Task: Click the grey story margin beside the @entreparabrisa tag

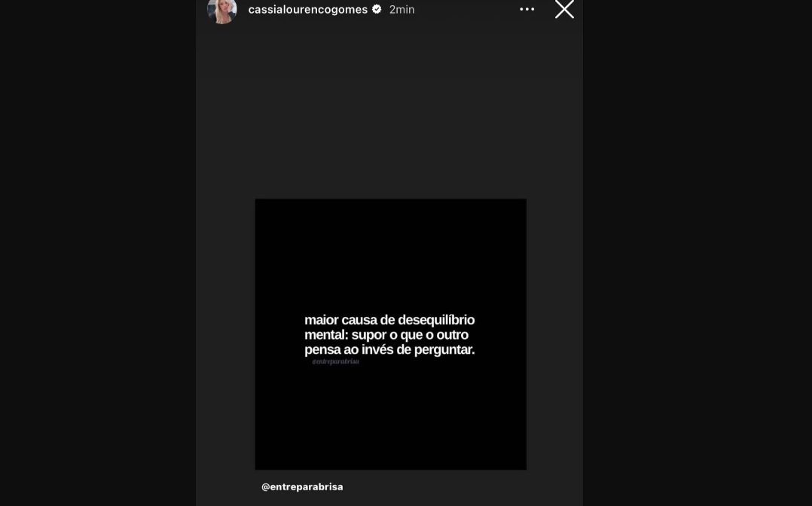Action: click(x=461, y=487)
